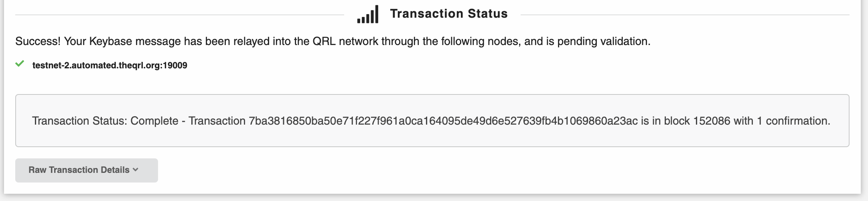868x201 pixels.
Task: Click the transaction hash beginning 7ba3816850
Action: tap(443, 121)
